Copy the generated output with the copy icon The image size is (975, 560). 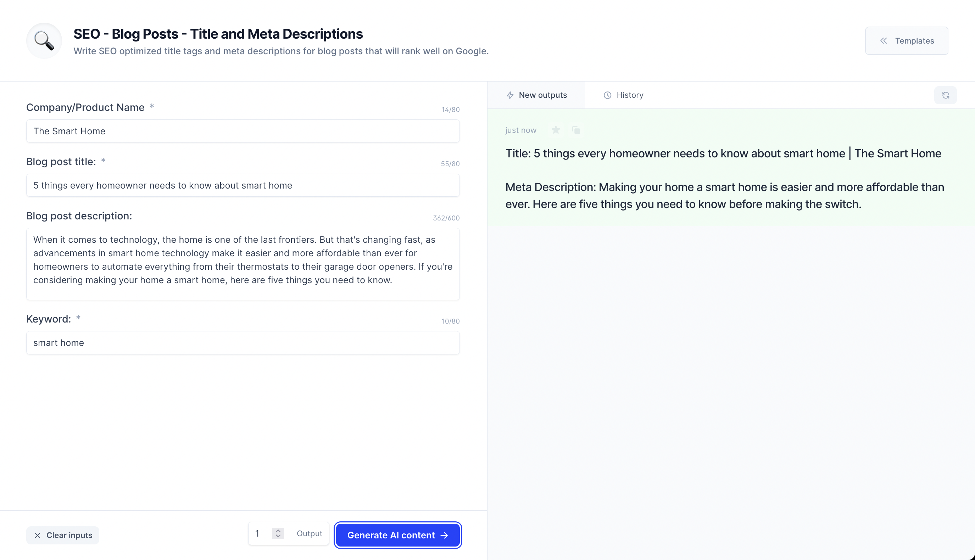576,130
